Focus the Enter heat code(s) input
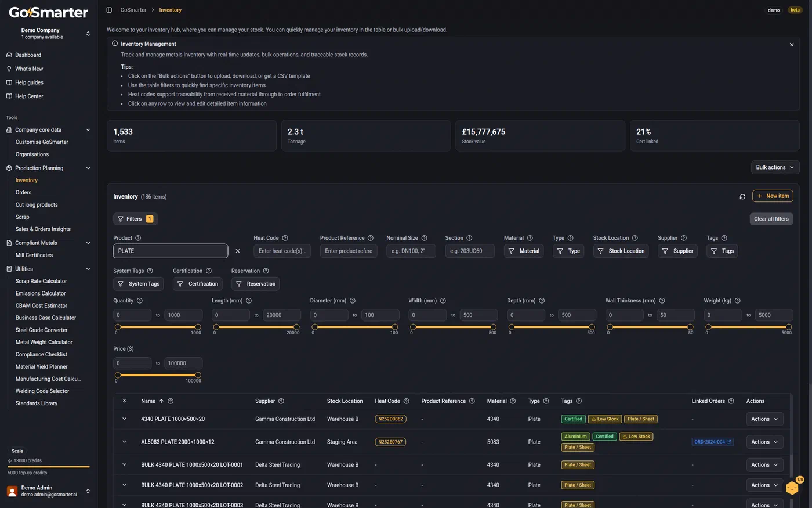The height and width of the screenshot is (508, 812). (282, 251)
